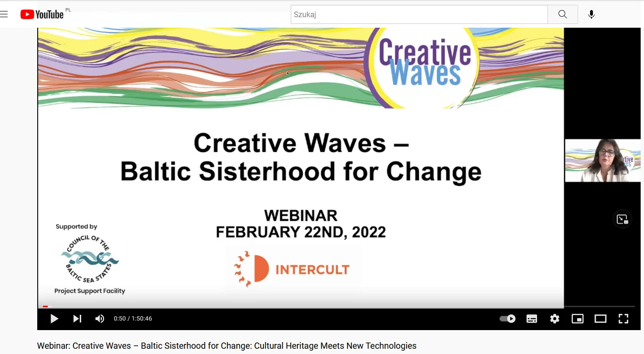644x354 pixels.
Task: Open the hamburger guide menu
Action: [x=4, y=14]
